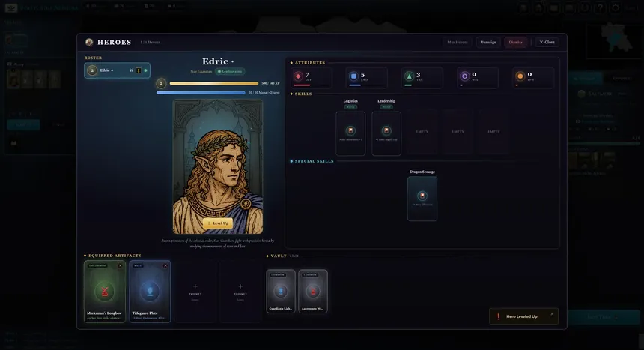Image resolution: width=644 pixels, height=350 pixels.
Task: Click the red diamond Offense attribute icon
Action: click(x=298, y=76)
